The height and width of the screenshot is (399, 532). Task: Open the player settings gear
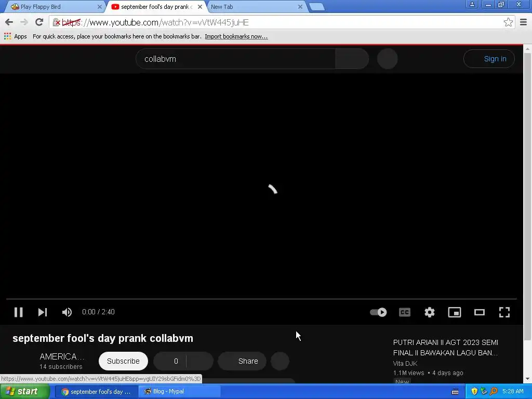[430, 312]
